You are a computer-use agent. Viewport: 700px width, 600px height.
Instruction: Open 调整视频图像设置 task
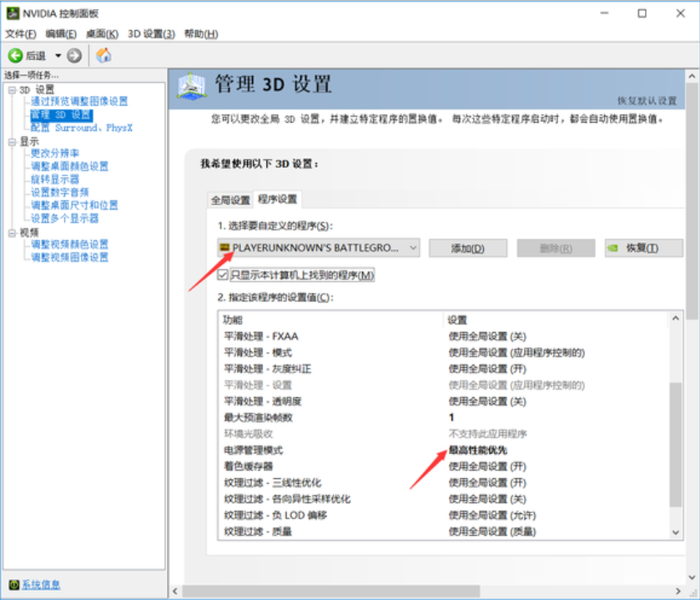[x=69, y=258]
